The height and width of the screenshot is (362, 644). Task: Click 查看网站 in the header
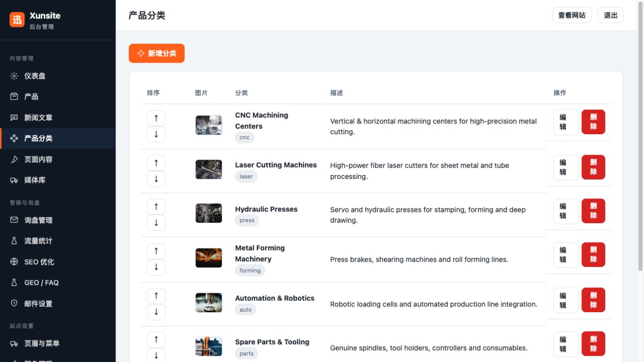(x=572, y=15)
